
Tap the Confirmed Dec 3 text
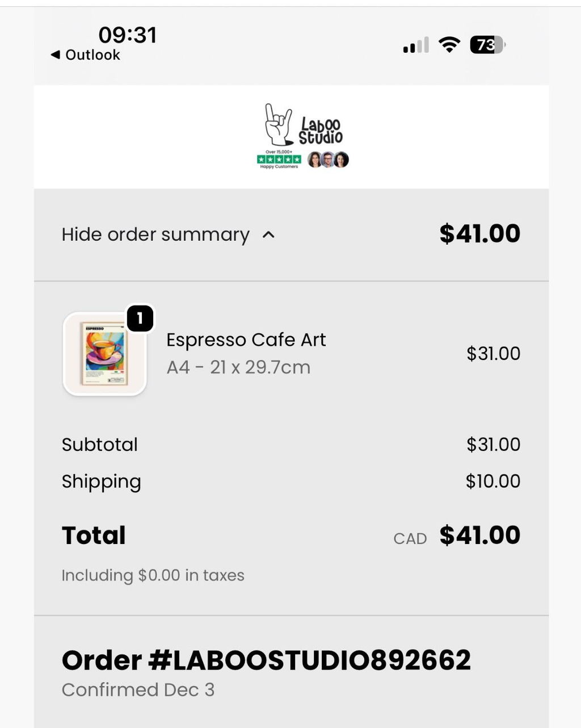[x=138, y=690]
